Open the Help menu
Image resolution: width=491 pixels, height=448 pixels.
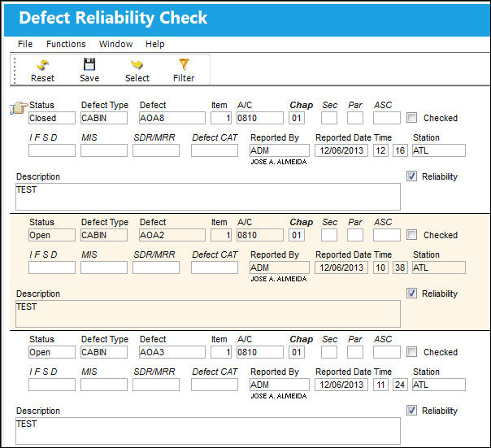154,44
